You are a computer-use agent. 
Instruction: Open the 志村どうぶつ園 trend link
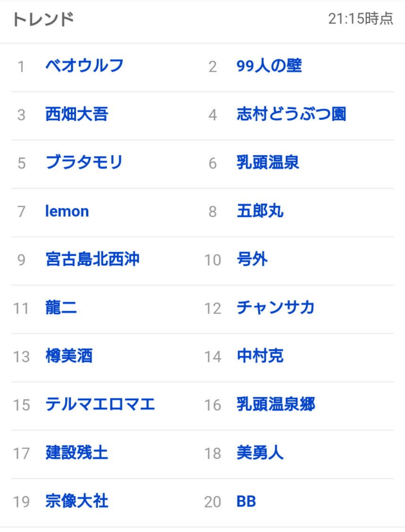(x=291, y=114)
